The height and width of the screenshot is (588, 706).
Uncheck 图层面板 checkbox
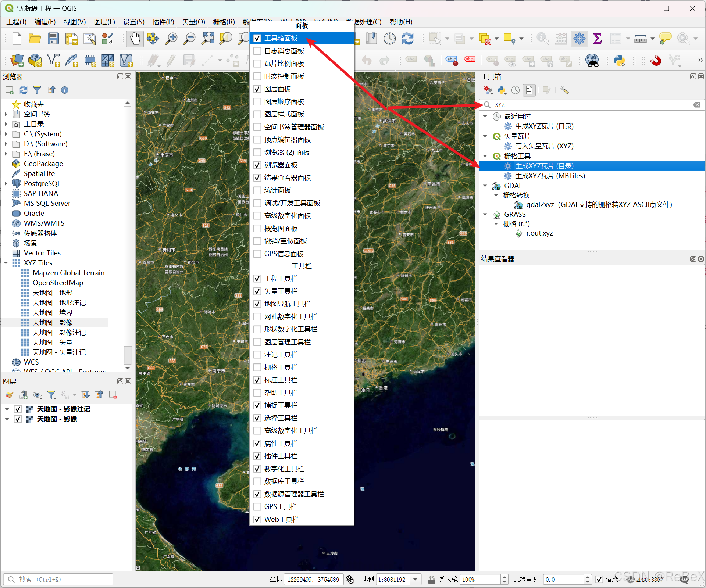click(x=257, y=89)
